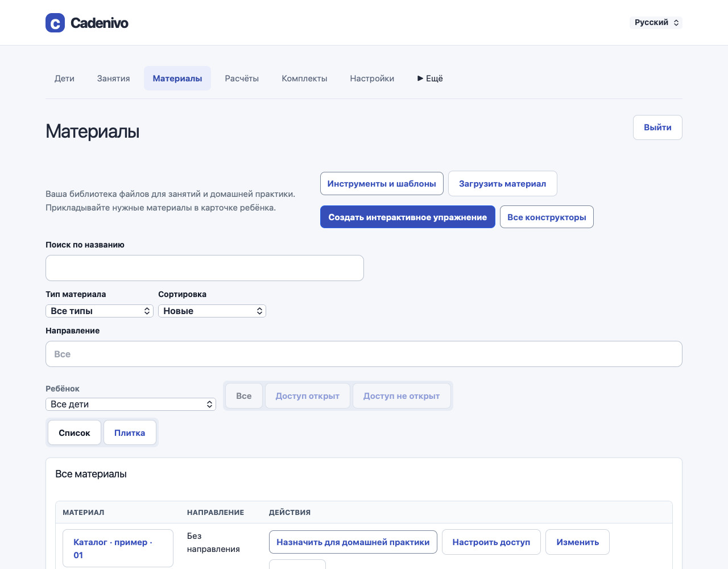
Task: Open Инструменты и шаблоны
Action: click(x=382, y=184)
